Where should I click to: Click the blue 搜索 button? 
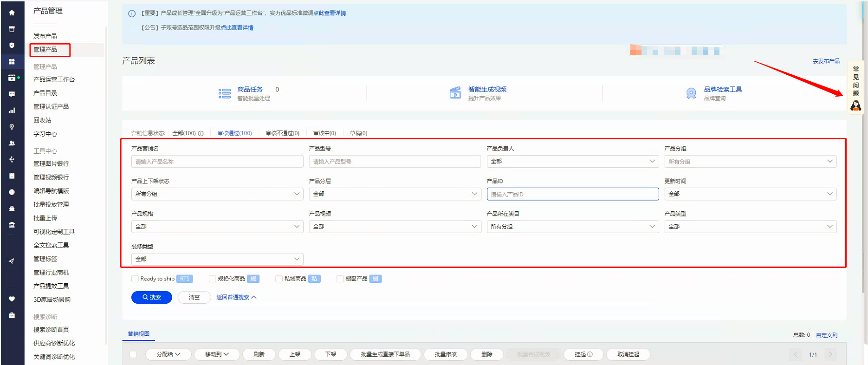tap(152, 297)
